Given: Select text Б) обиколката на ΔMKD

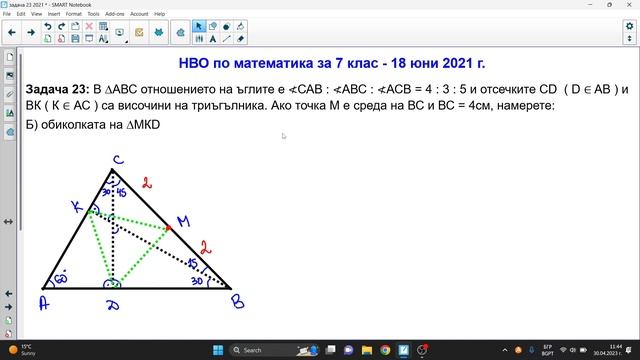Looking at the screenshot, I should pyautogui.click(x=93, y=124).
